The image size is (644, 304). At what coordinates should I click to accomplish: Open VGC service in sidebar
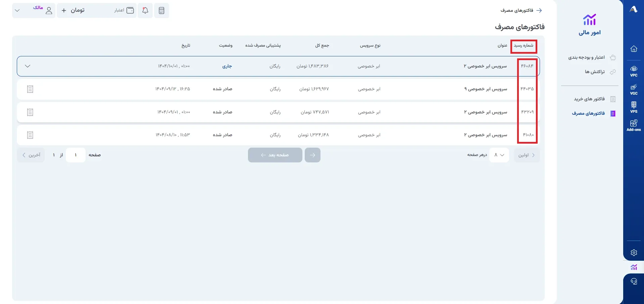634,90
